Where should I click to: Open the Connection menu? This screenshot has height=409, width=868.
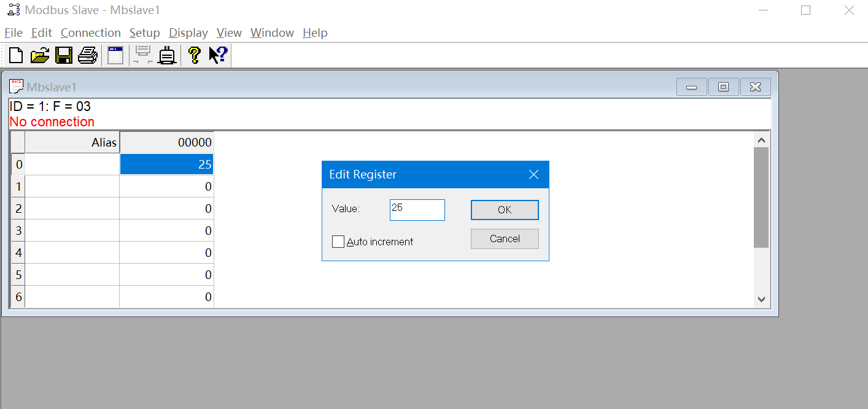coord(90,33)
